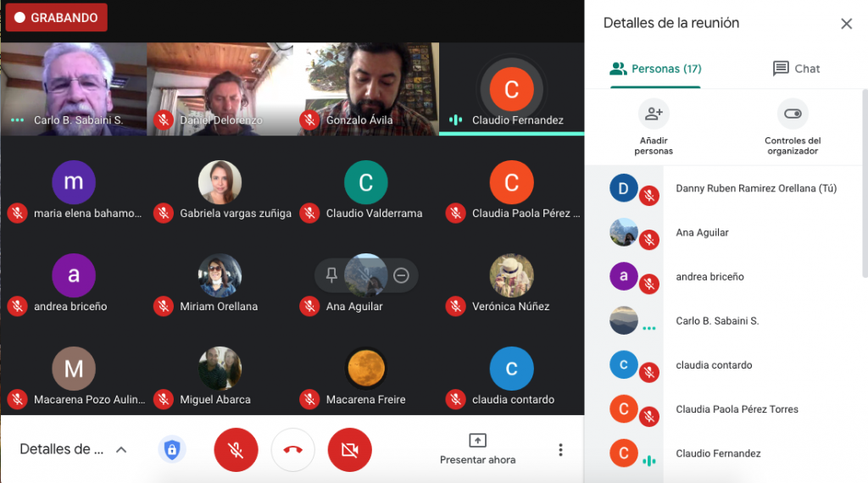Click muted mic icon beside Gabriela vargas zuñiga
Viewport: 868px width, 483px height.
[164, 213]
